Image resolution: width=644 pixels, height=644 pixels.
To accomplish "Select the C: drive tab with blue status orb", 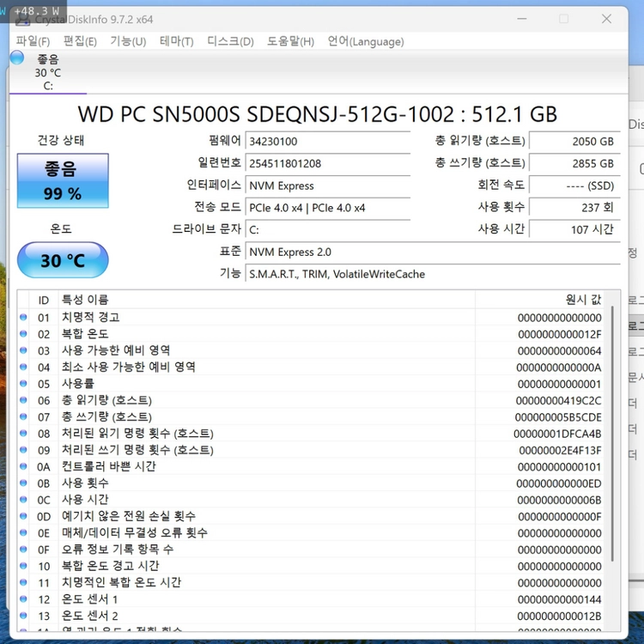I will [x=47, y=72].
